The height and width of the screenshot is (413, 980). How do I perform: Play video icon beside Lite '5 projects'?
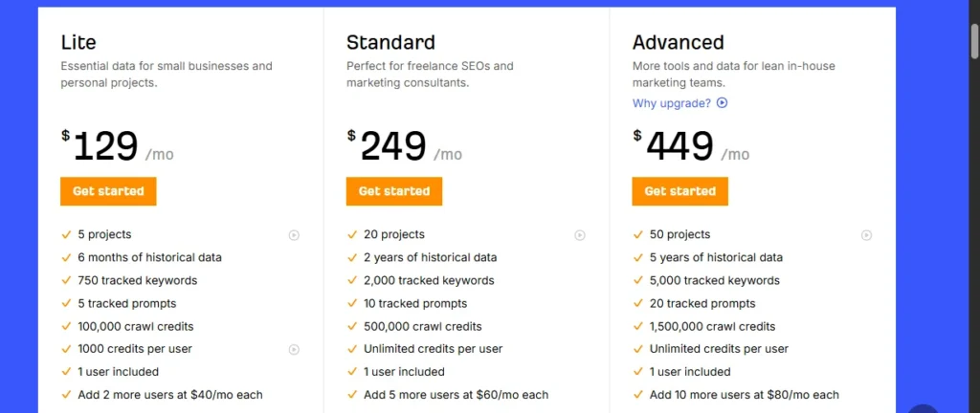[x=295, y=235]
